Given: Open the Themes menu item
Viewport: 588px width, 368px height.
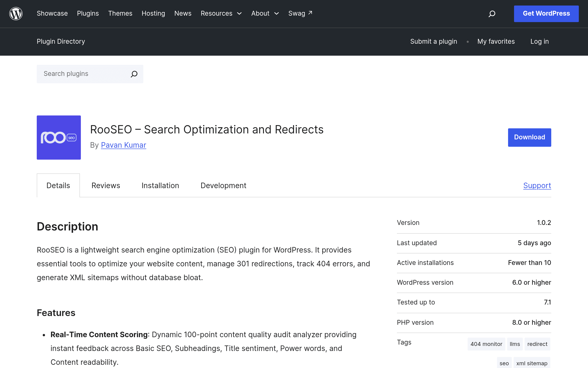Looking at the screenshot, I should (120, 13).
